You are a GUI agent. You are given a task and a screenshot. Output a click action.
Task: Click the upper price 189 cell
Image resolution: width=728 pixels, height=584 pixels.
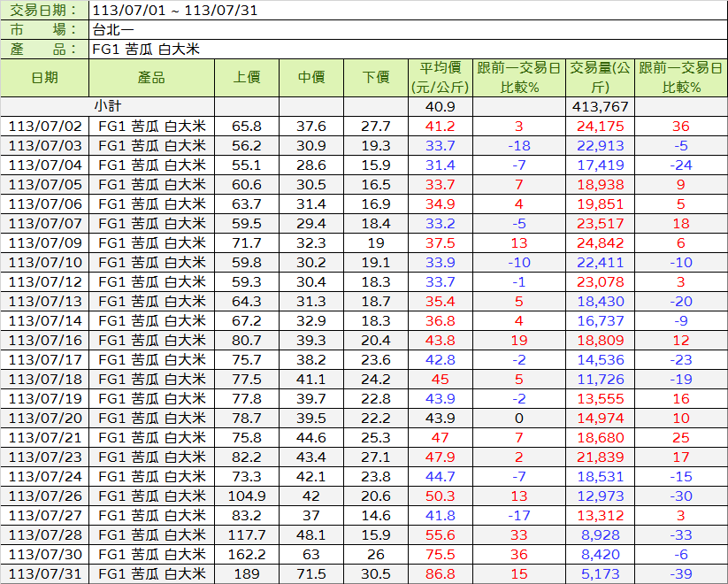pos(247,574)
